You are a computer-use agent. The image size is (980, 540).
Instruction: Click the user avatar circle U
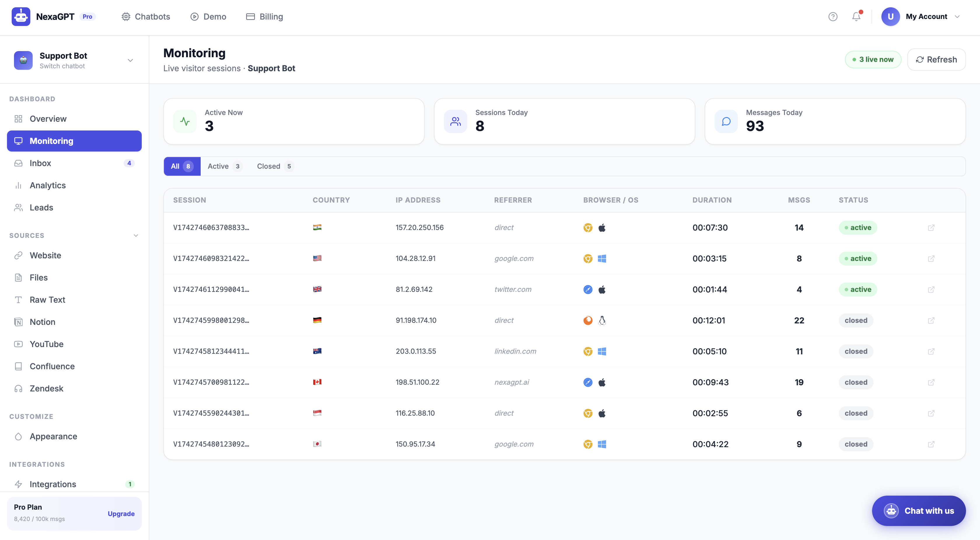pos(890,17)
